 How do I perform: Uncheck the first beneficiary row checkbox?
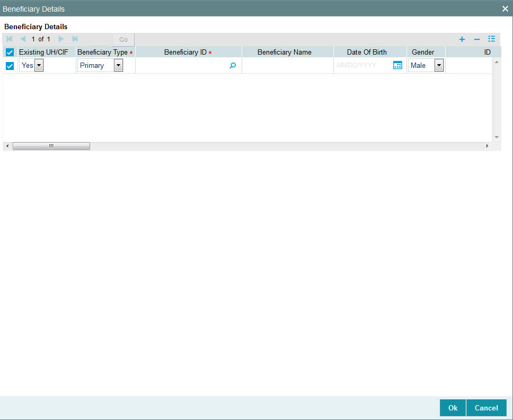point(10,66)
